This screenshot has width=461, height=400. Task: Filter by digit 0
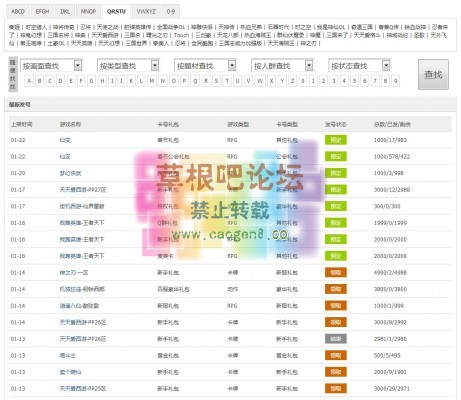(x=303, y=81)
